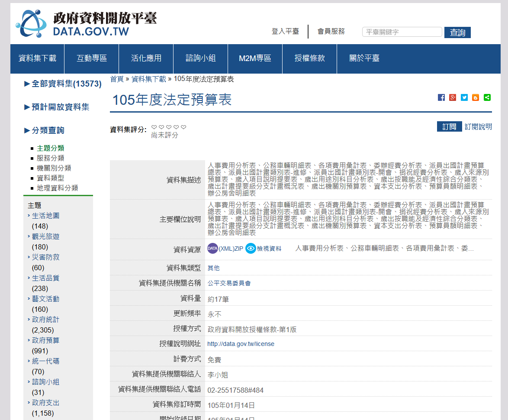Open 災害防救 theme link
This screenshot has width=508, height=420.
pyautogui.click(x=46, y=257)
